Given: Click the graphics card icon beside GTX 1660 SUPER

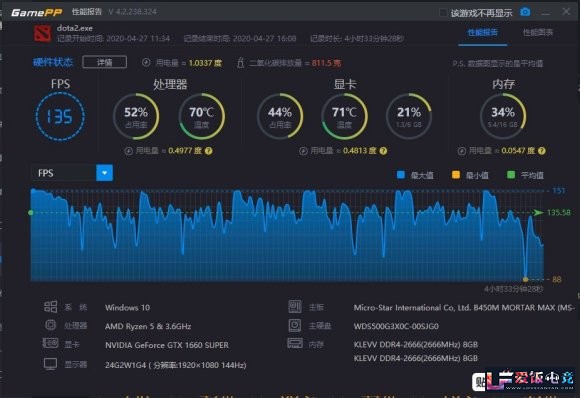Looking at the screenshot, I should point(50,343).
